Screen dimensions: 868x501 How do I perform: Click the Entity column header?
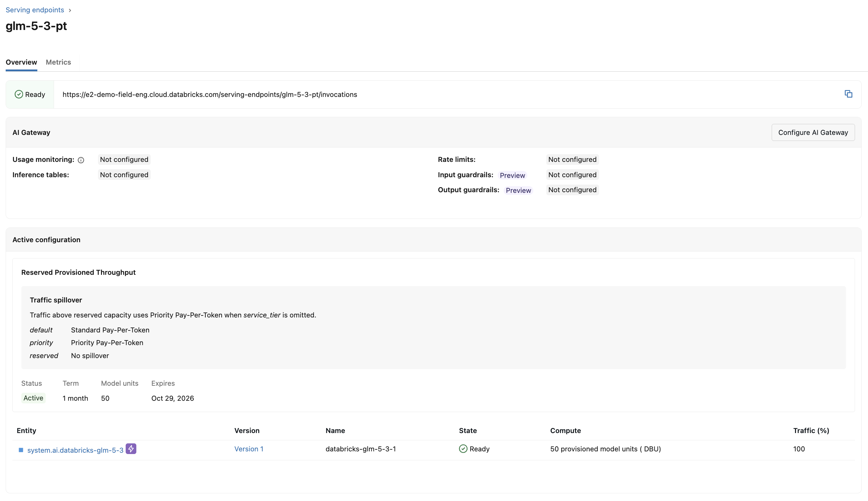click(27, 430)
